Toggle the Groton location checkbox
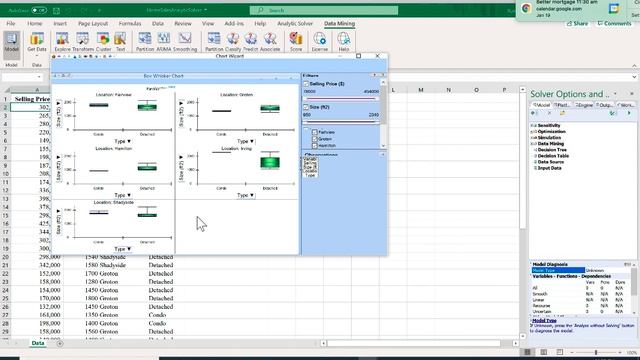 314,139
